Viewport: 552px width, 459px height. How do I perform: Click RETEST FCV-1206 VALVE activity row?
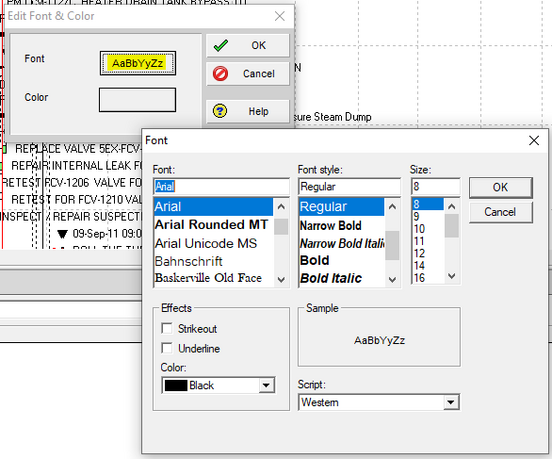(x=71, y=183)
